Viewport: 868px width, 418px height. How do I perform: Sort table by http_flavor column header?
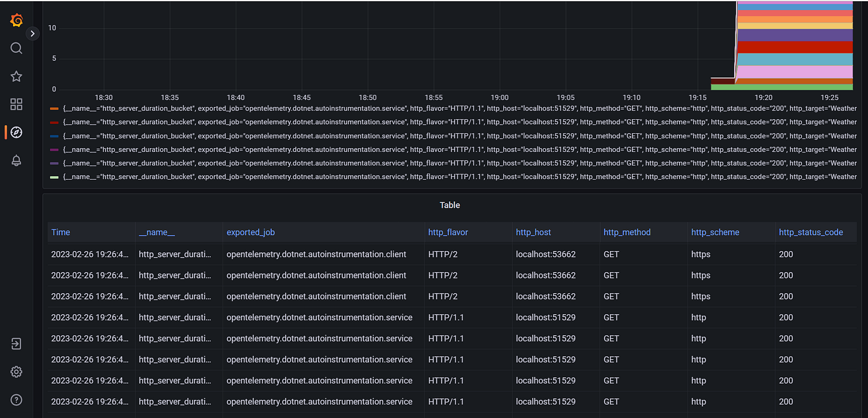(448, 232)
